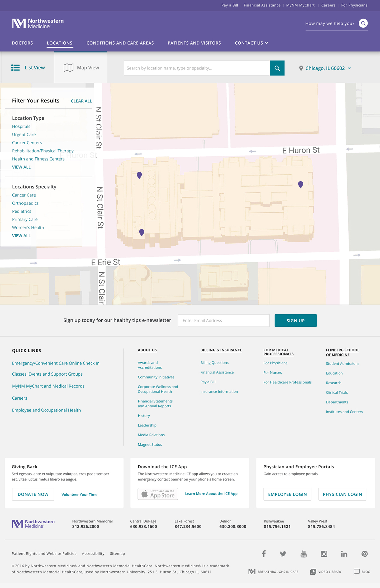Screen dimensions: 380x588
Task: Open the Pinterest icon in footer
Action: tap(365, 554)
